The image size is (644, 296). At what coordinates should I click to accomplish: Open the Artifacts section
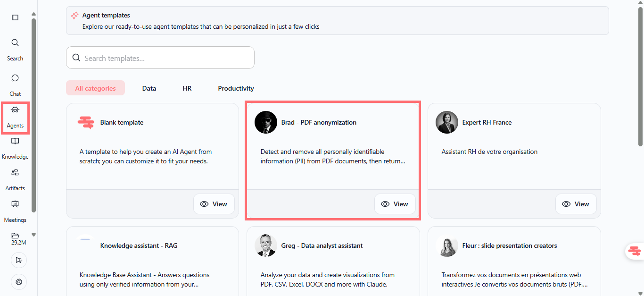pyautogui.click(x=15, y=178)
